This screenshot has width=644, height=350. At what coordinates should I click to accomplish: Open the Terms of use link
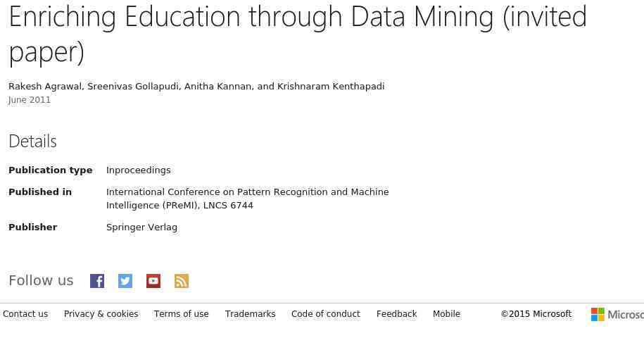tap(181, 314)
